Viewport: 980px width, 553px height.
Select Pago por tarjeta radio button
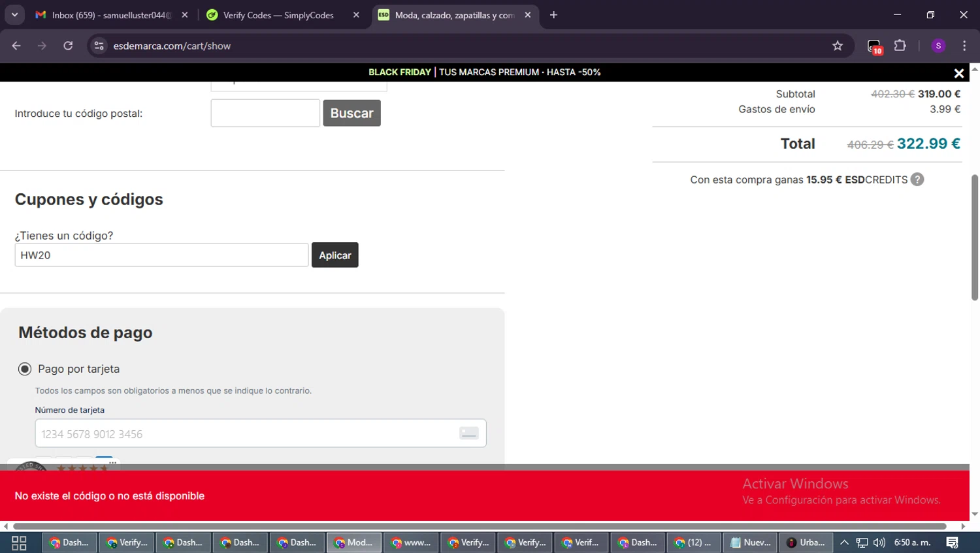click(x=25, y=369)
